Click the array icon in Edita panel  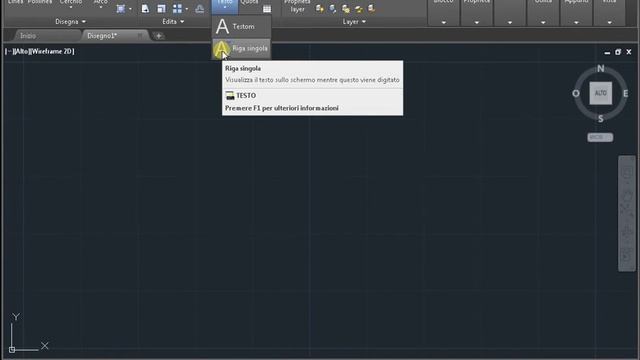(178, 9)
